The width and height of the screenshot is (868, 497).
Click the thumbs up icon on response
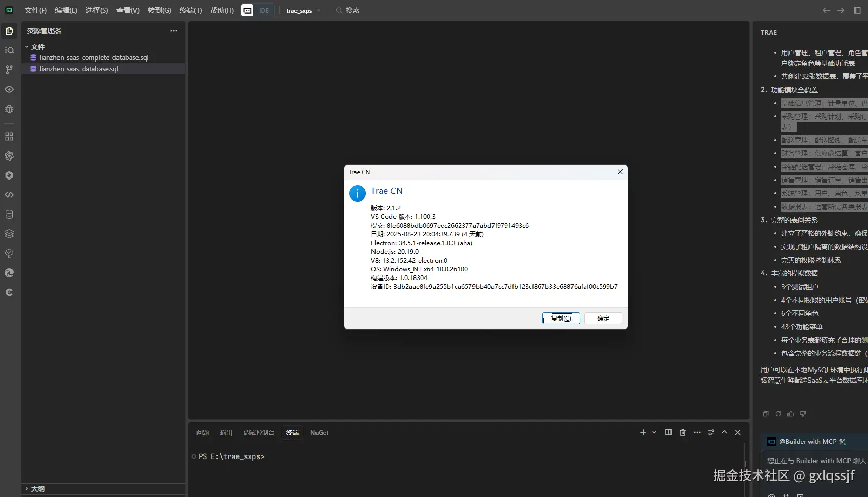791,414
